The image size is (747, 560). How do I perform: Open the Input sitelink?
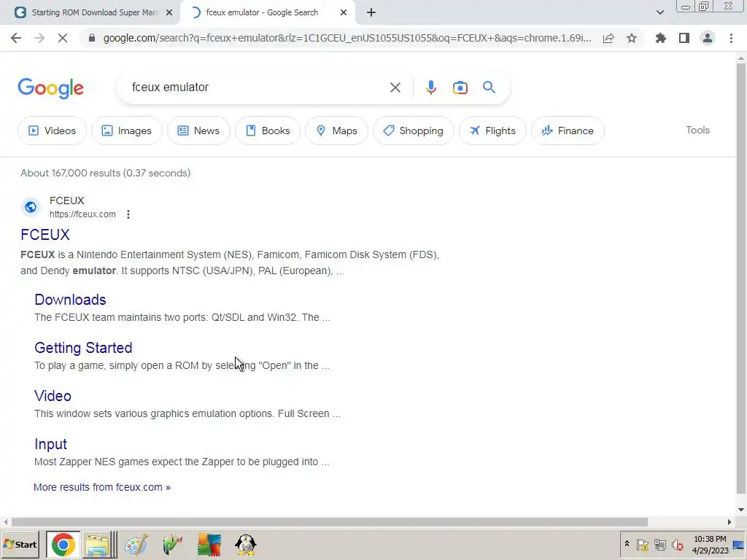tap(50, 444)
